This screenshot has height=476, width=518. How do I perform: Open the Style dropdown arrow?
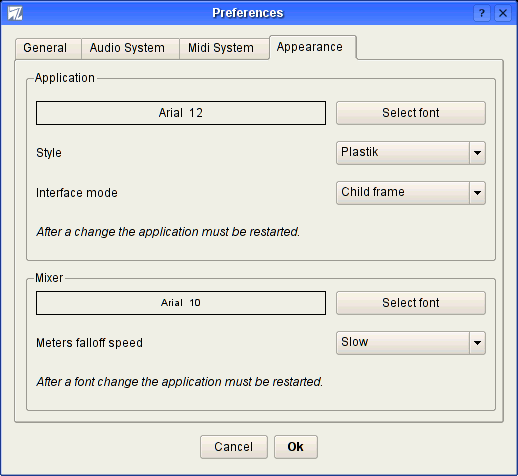pyautogui.click(x=477, y=153)
